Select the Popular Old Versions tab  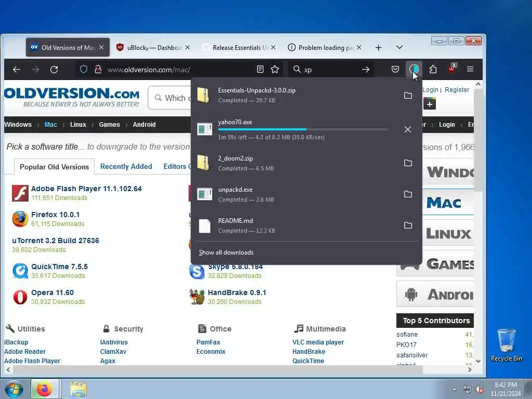(x=54, y=167)
